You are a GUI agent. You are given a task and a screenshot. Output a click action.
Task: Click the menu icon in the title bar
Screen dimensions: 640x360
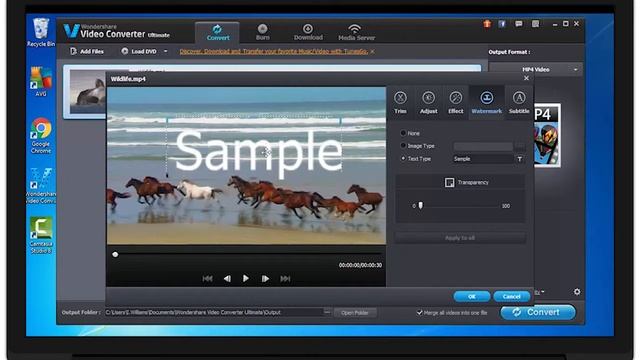[x=535, y=24]
